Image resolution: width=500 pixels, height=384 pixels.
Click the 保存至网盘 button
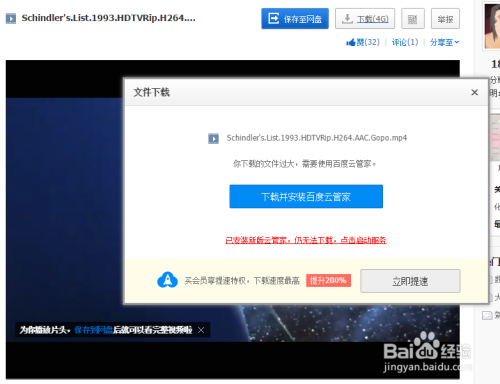pyautogui.click(x=295, y=19)
